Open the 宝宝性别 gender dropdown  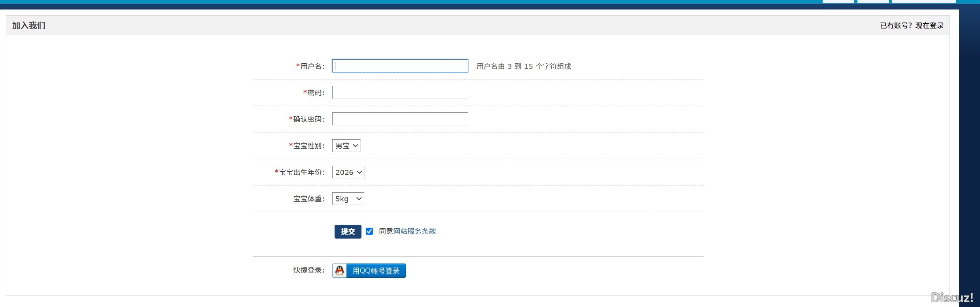pyautogui.click(x=346, y=146)
